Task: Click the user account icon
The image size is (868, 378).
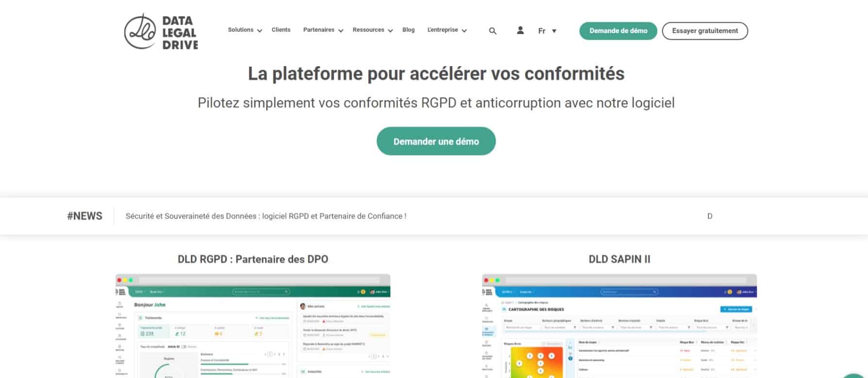Action: point(520,30)
